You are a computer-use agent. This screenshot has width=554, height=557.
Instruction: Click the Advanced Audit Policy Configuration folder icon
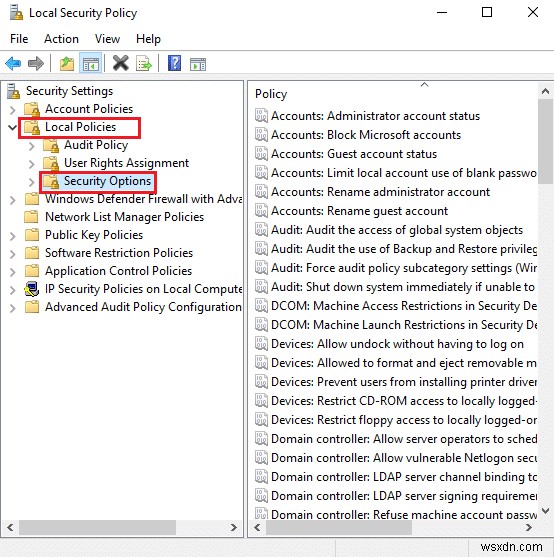pyautogui.click(x=32, y=307)
